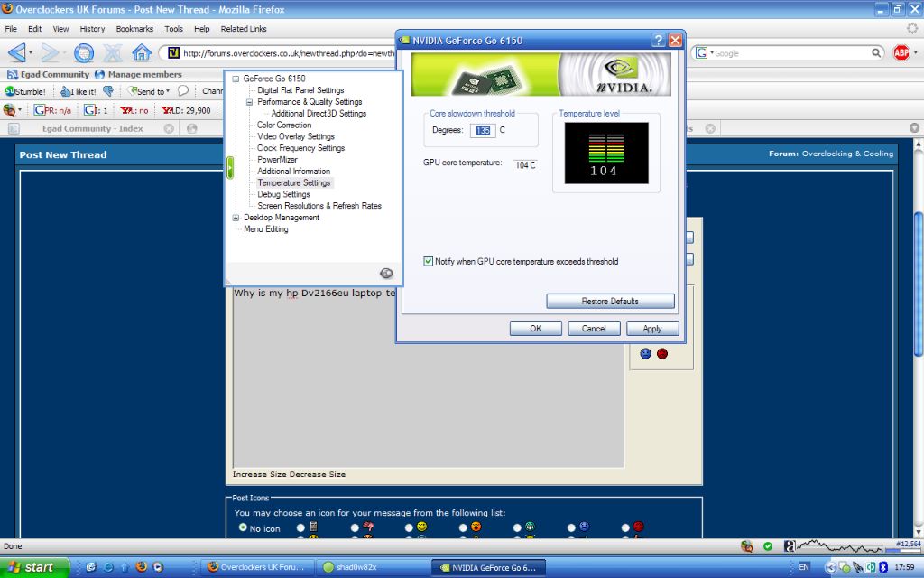The height and width of the screenshot is (578, 924).
Task: Collapse the GeForce Go 6150 tree node
Action: click(236, 79)
